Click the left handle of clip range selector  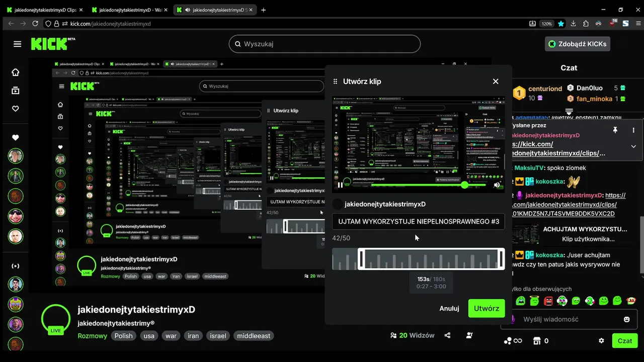click(x=361, y=258)
